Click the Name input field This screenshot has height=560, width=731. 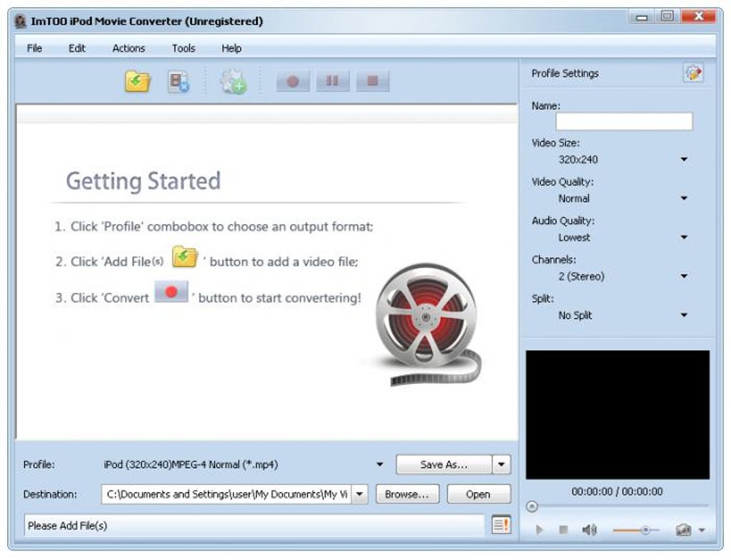point(623,122)
